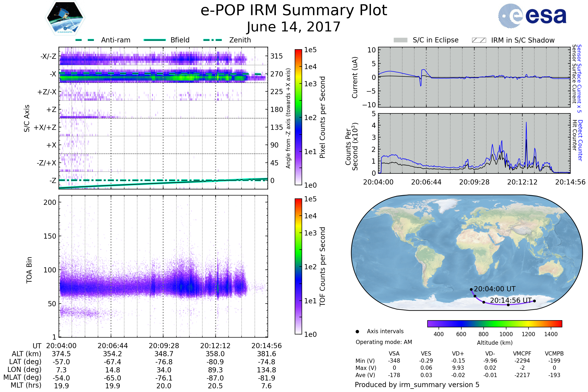588x392 pixels.
Task: Click the June 14, 2017 date subtitle
Action: [x=294, y=27]
